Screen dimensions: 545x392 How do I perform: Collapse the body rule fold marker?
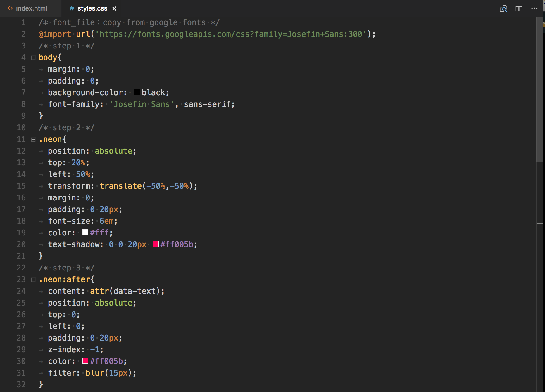33,58
